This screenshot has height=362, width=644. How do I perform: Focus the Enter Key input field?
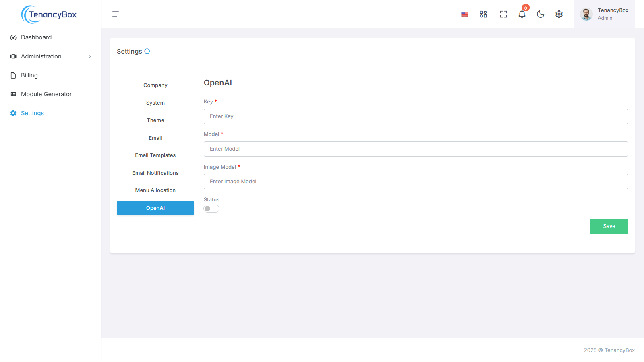tap(416, 116)
